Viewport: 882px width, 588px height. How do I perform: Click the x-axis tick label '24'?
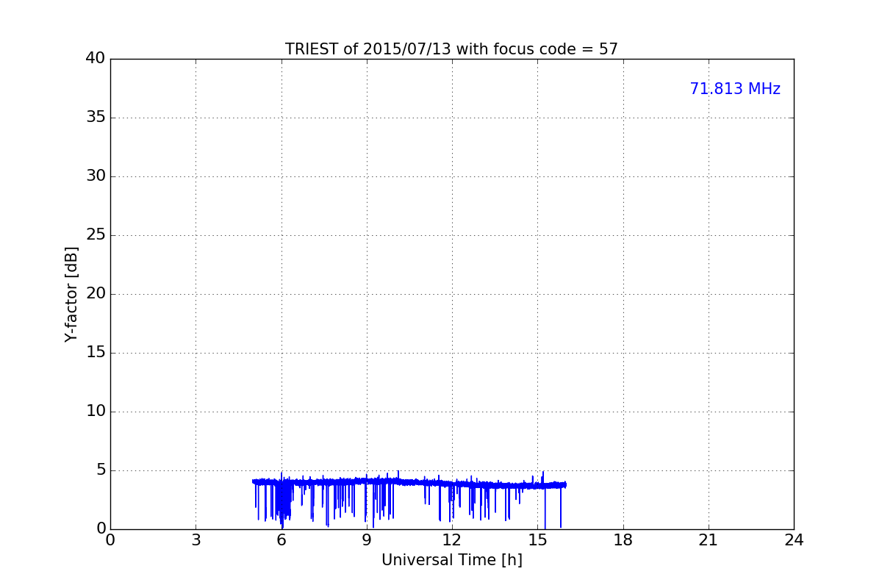794,540
